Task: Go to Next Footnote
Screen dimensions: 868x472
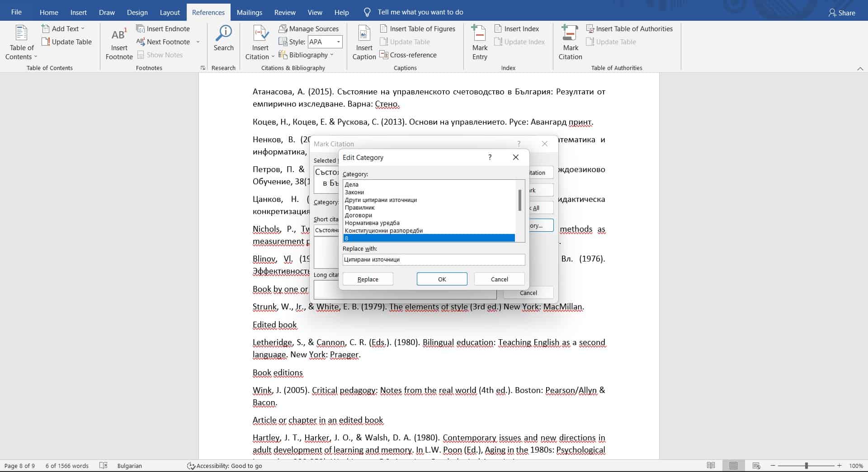Action: point(163,42)
